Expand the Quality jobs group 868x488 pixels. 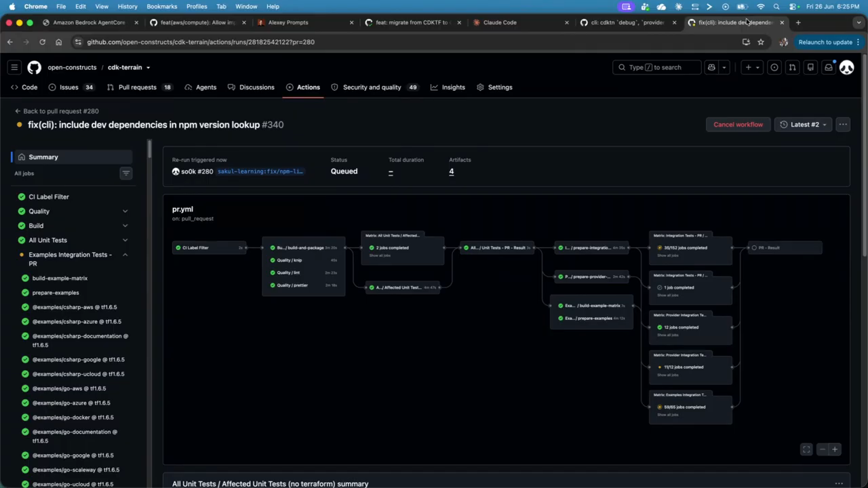(x=125, y=211)
